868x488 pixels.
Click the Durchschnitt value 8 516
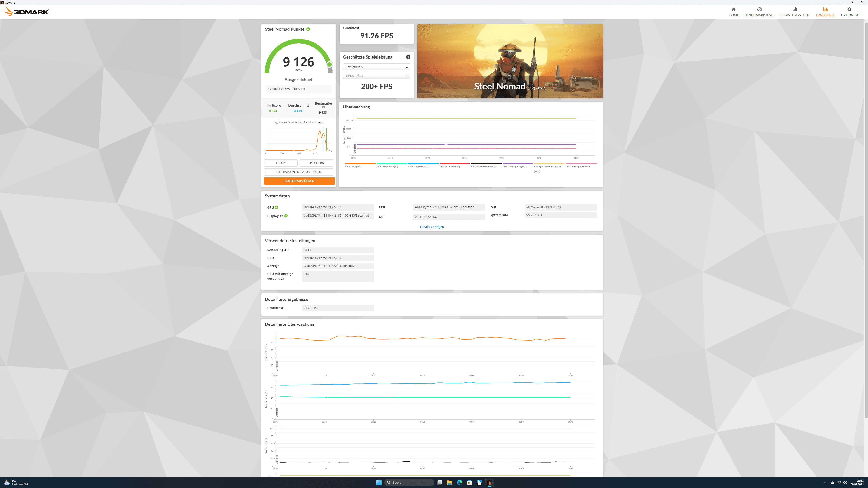(x=298, y=111)
